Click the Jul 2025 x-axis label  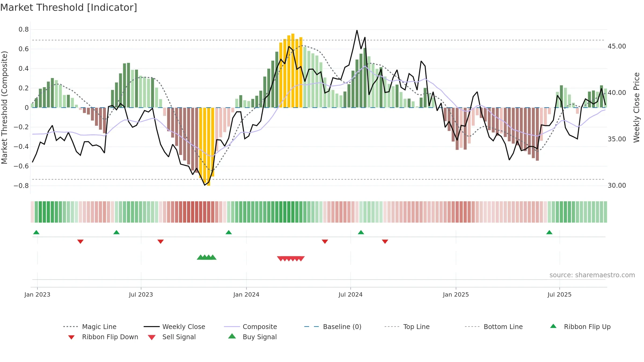point(559,294)
